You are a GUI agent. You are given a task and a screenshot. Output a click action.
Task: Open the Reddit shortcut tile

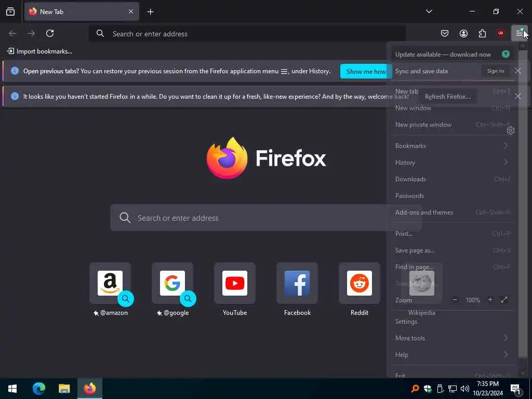360,283
